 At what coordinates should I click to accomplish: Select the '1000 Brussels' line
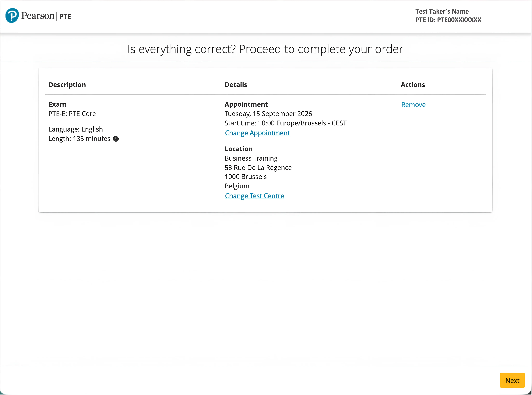[x=245, y=177]
